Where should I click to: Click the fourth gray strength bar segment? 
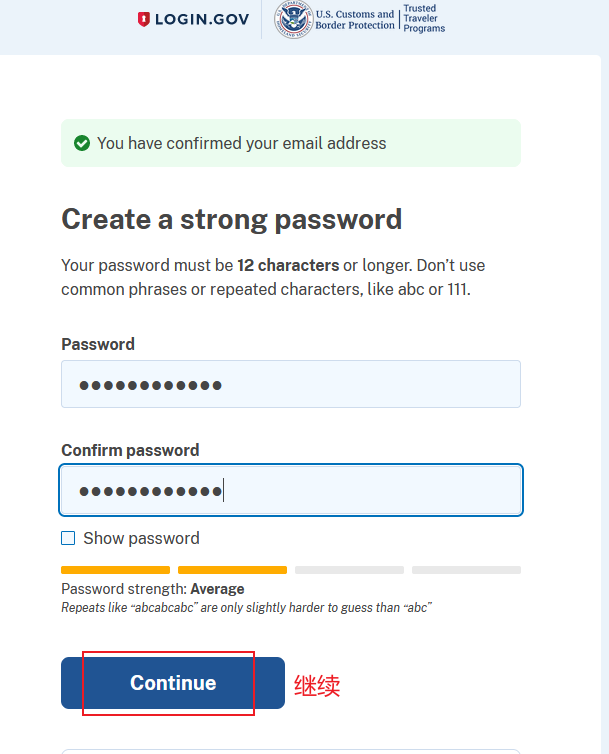(466, 570)
